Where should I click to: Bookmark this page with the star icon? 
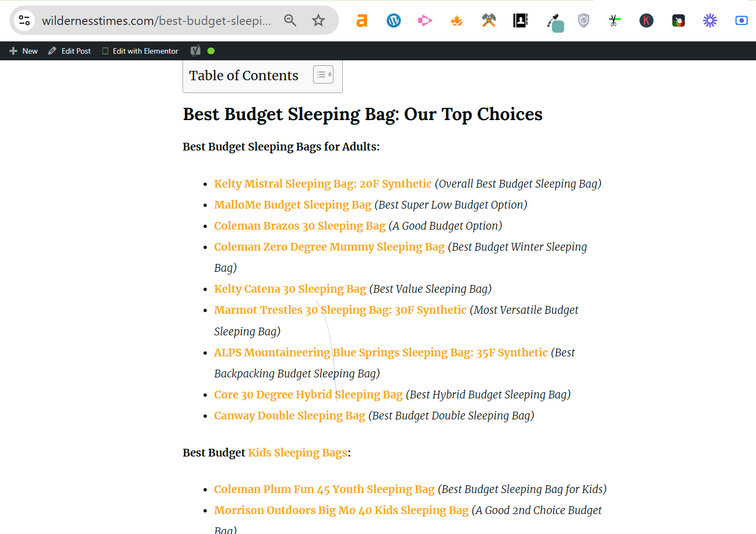click(x=319, y=20)
